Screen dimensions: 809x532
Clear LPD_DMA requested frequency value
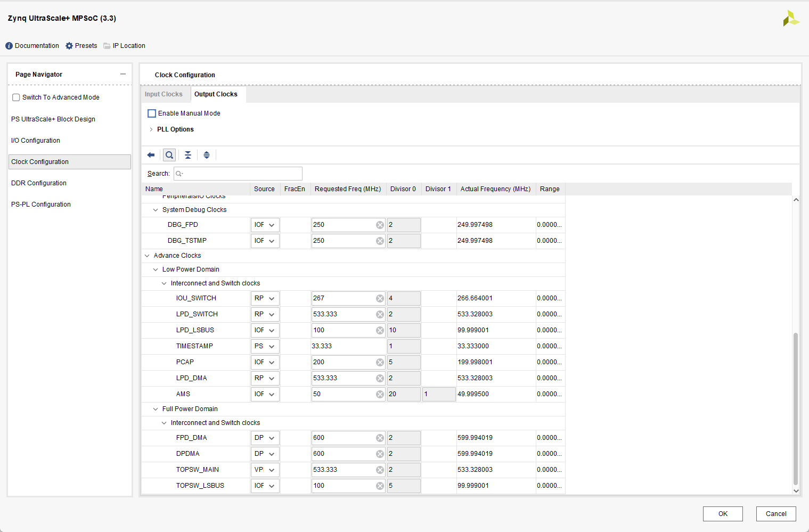click(380, 378)
